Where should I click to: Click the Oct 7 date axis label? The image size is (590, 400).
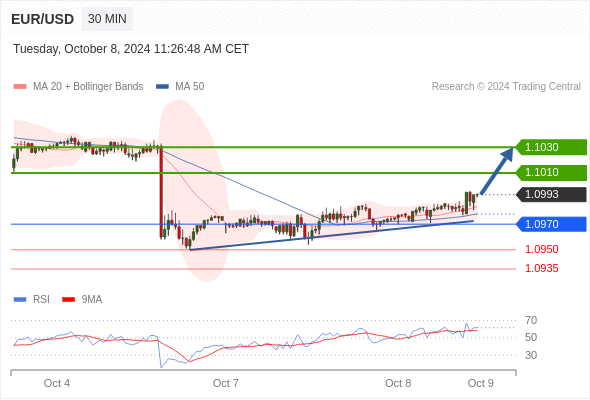point(225,383)
